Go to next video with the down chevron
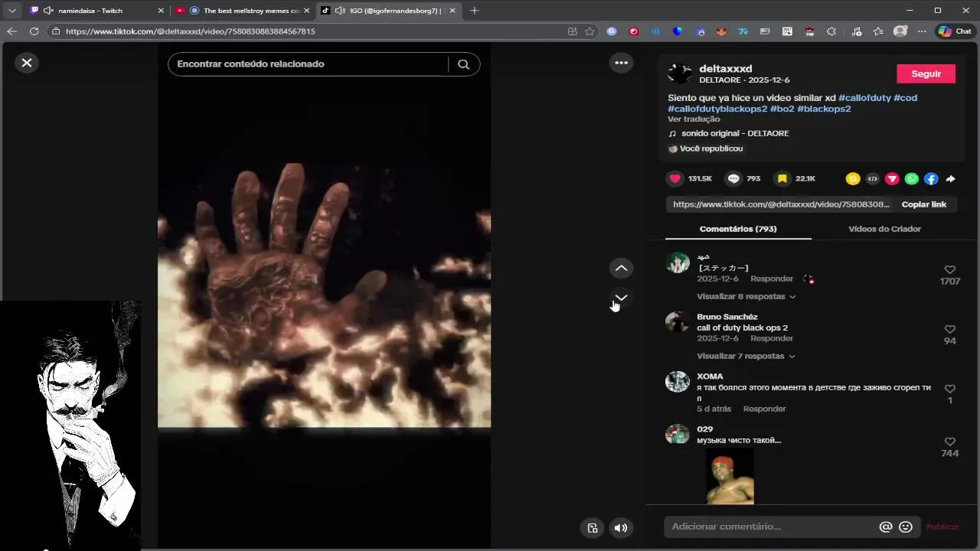 622,298
